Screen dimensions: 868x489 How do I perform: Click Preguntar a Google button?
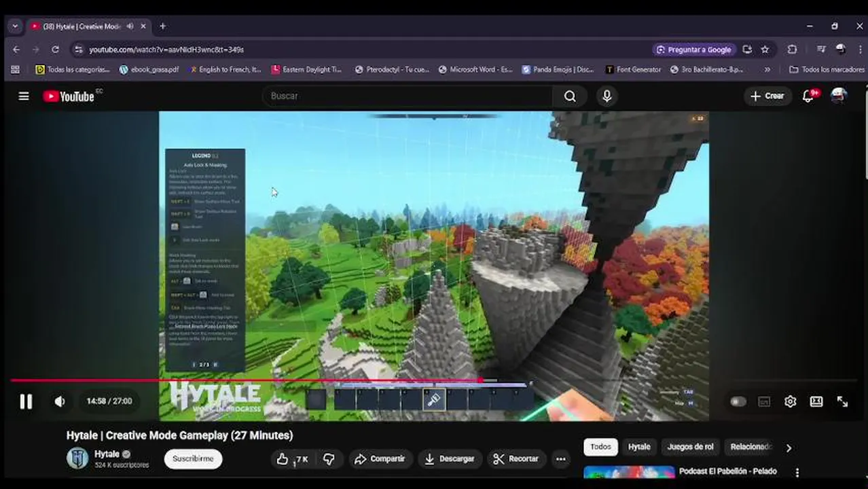coord(693,50)
